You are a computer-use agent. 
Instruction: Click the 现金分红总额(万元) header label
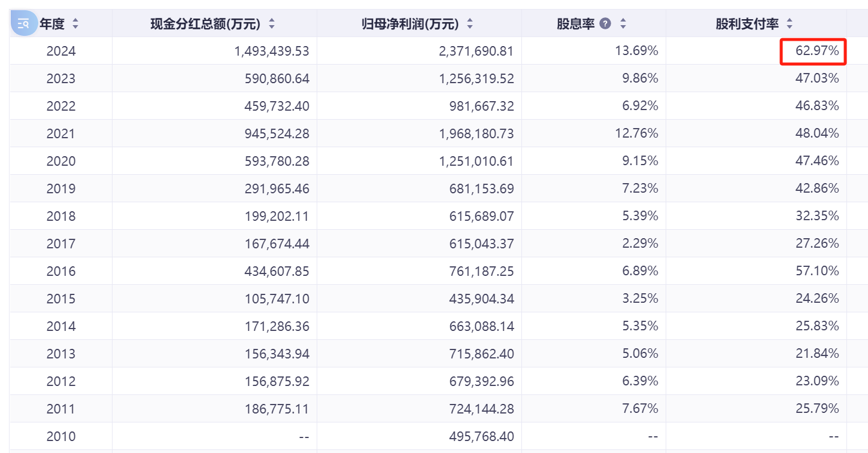205,24
